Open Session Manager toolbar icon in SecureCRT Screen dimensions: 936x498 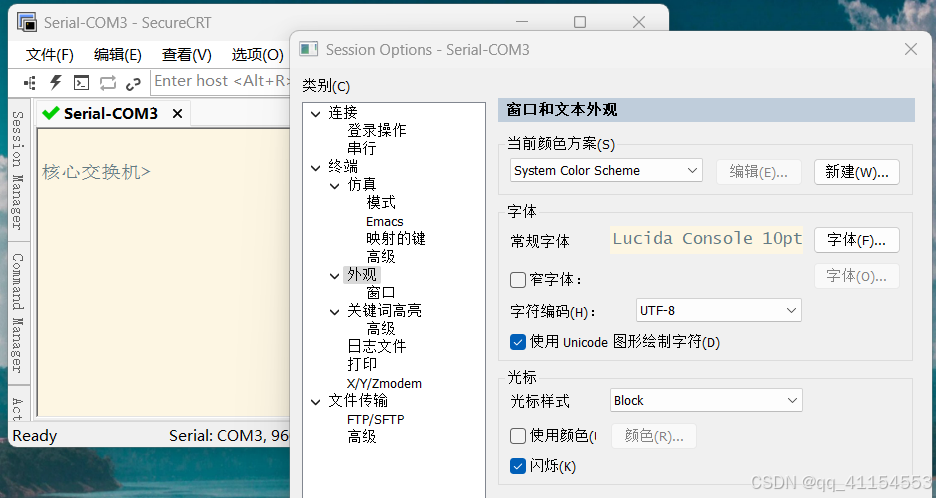click(x=29, y=82)
